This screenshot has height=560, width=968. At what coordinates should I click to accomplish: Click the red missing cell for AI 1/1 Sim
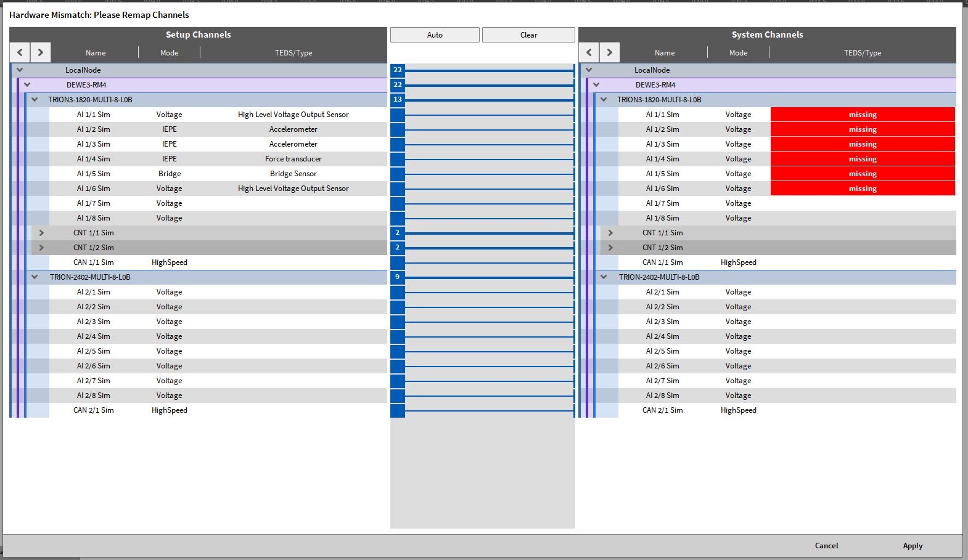pyautogui.click(x=862, y=115)
